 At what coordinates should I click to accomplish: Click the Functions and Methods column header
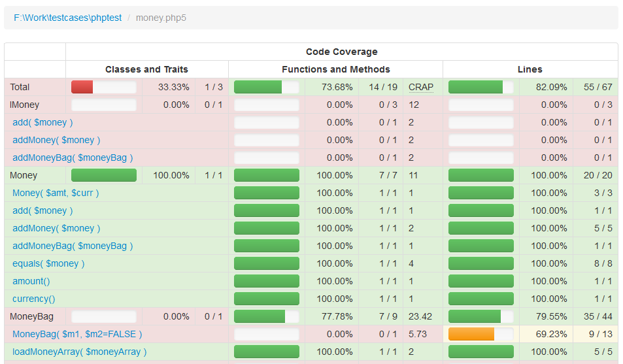point(335,69)
